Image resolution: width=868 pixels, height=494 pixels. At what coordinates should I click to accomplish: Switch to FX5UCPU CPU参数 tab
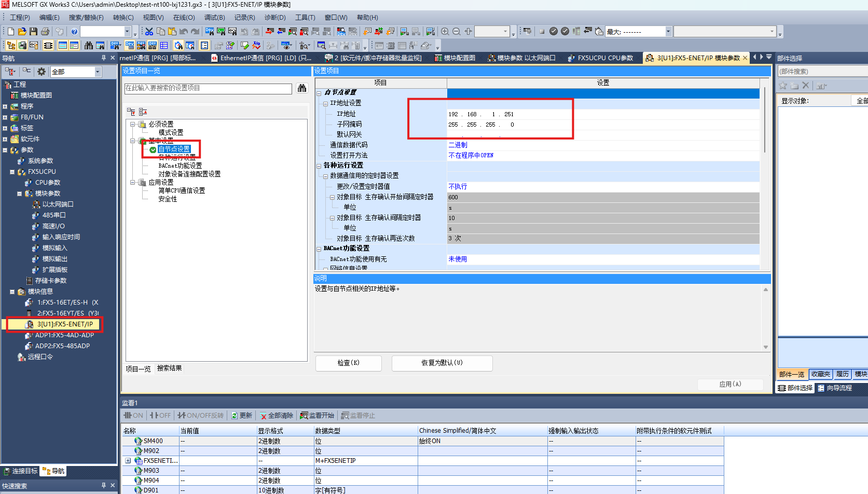(600, 58)
